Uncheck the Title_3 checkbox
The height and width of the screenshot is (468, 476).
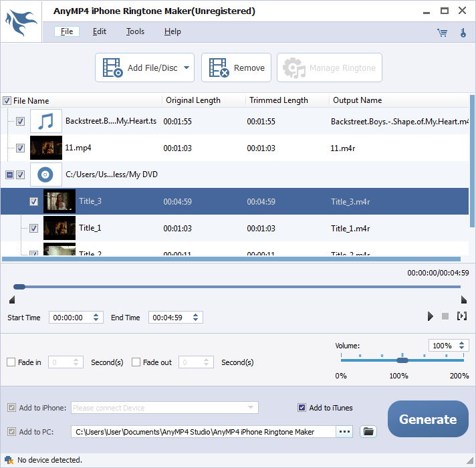point(33,201)
